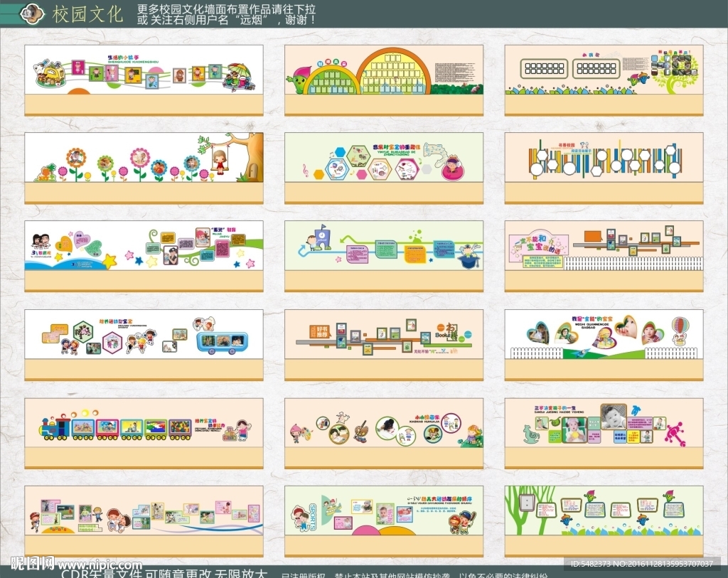This screenshot has width=728, height=578.
Task: Click the 校园文化 header title
Action: pos(87,14)
